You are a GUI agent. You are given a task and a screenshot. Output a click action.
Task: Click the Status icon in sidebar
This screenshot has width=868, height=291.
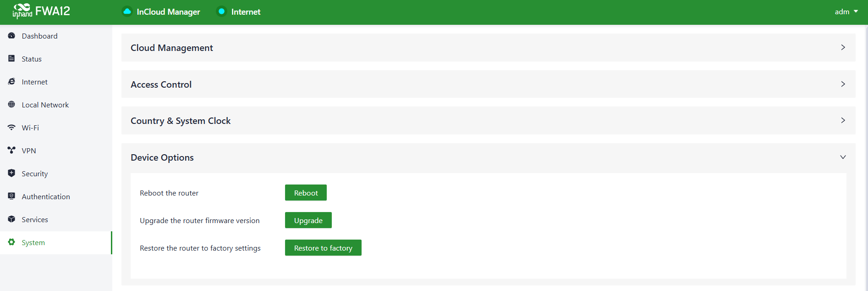11,59
